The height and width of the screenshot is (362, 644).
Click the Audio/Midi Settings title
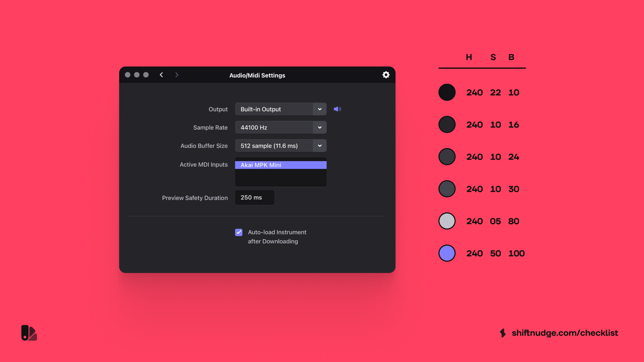click(x=257, y=75)
